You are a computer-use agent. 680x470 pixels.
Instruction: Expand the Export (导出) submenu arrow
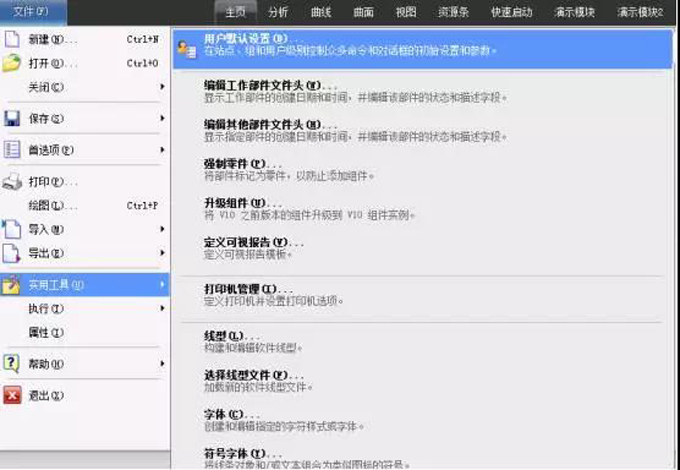(162, 253)
